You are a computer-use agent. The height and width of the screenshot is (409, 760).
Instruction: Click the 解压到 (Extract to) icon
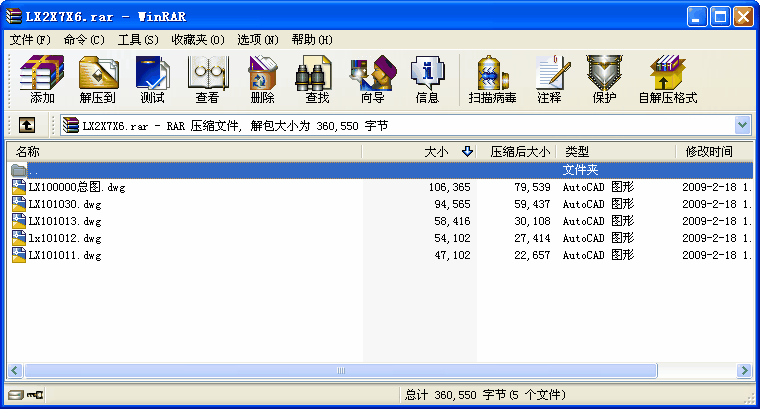point(98,79)
